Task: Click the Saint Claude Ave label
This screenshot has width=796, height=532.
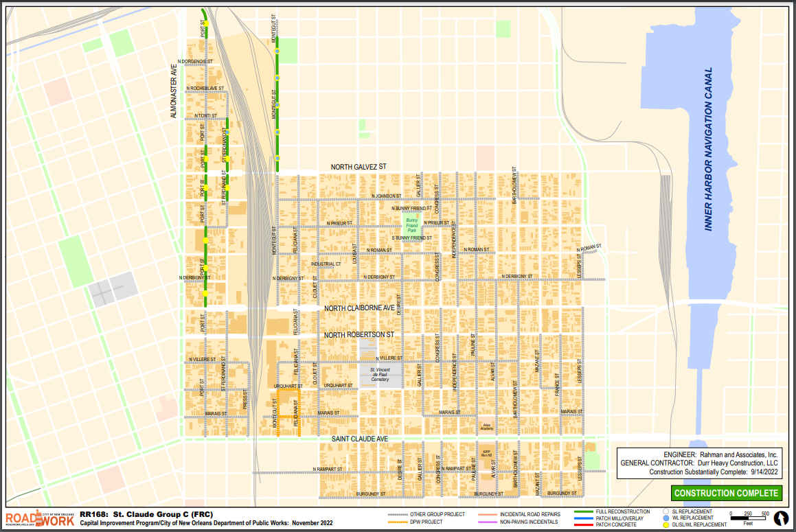Action: point(360,439)
